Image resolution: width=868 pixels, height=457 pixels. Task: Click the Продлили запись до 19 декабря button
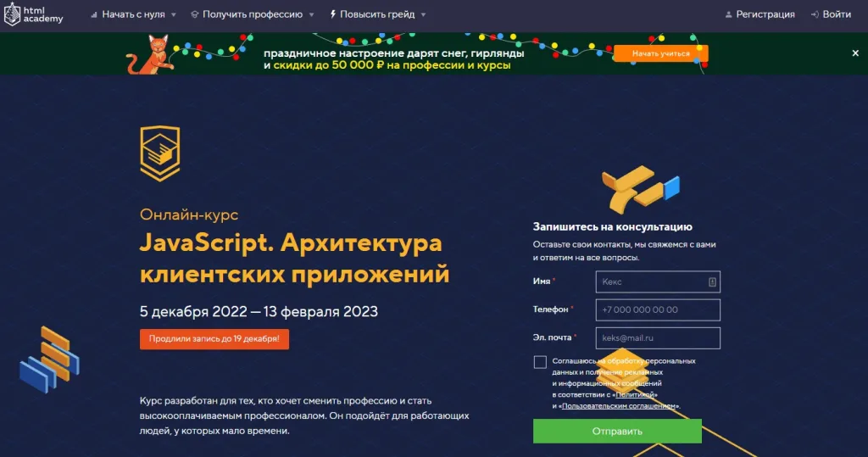[214, 339]
